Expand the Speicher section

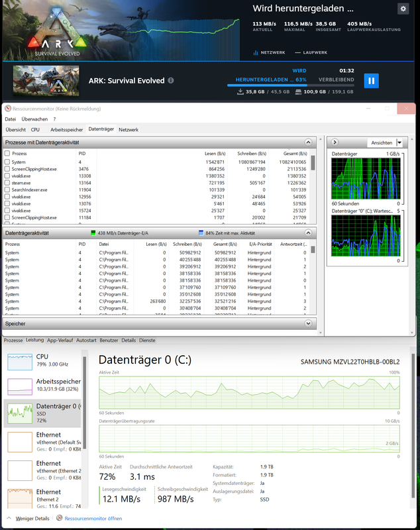coord(308,323)
